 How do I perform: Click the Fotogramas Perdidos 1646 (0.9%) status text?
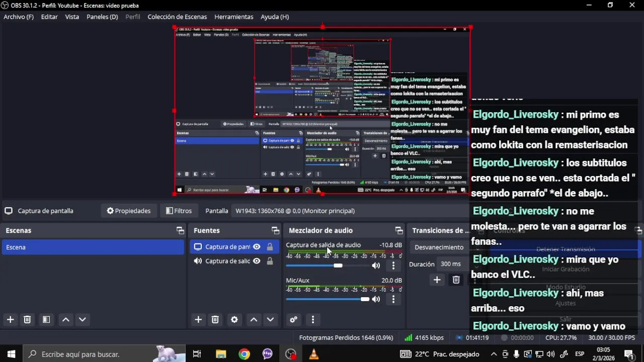pyautogui.click(x=346, y=338)
